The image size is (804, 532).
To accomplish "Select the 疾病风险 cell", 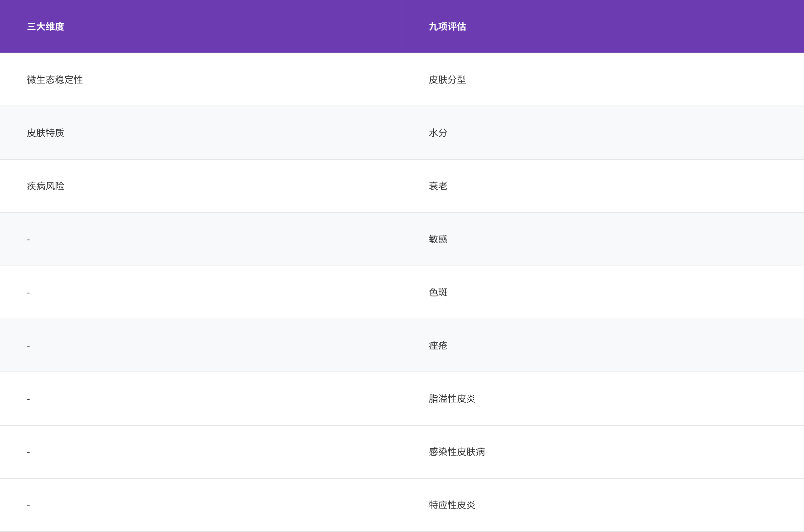I will (46, 186).
